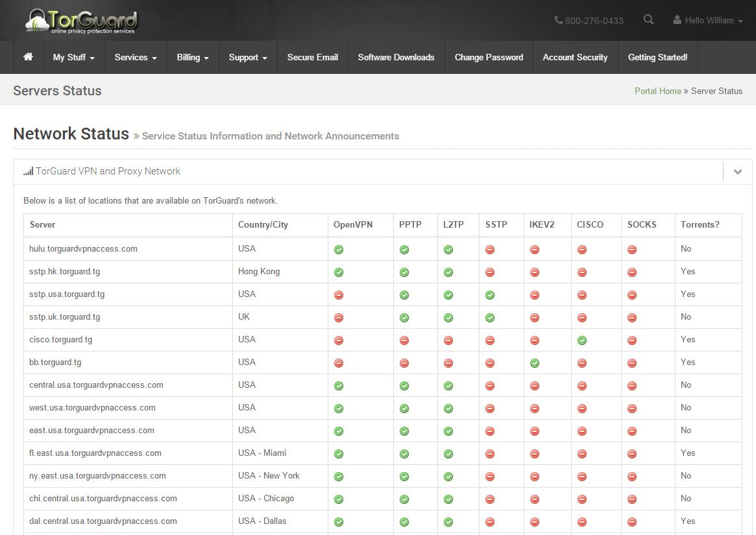Open Software Downloads menu item

point(396,57)
